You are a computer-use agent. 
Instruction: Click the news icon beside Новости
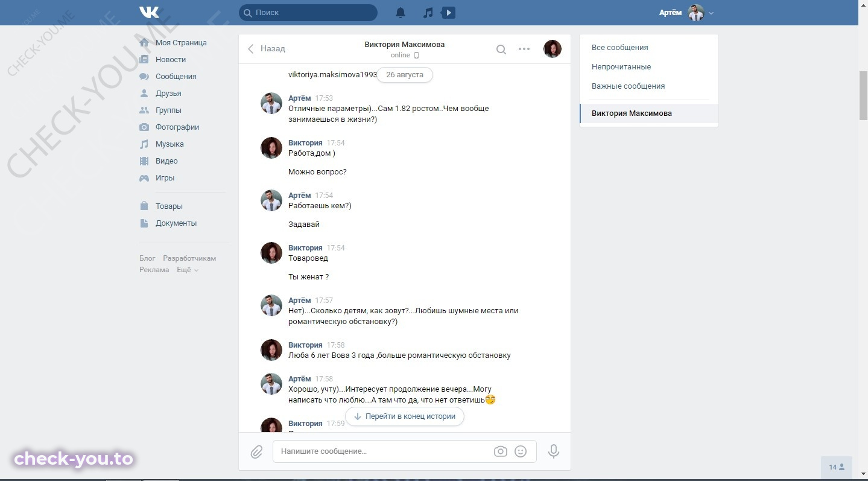click(144, 60)
